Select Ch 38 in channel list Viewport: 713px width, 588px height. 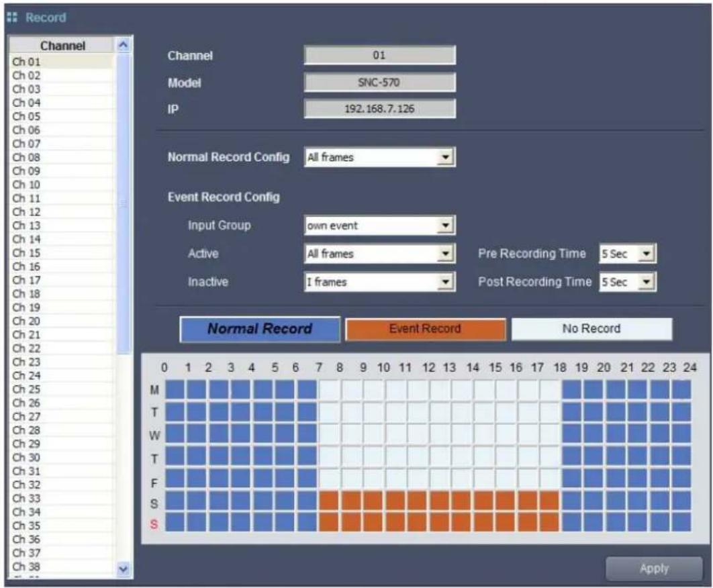pos(61,566)
